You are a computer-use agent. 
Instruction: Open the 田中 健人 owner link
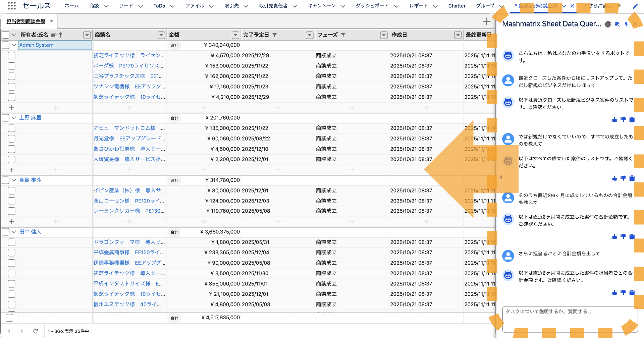tap(30, 232)
